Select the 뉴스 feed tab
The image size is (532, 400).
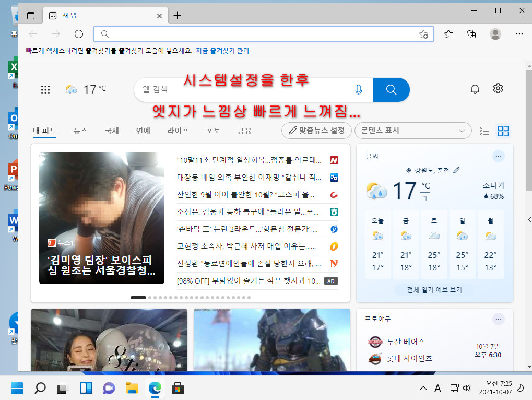pos(81,131)
